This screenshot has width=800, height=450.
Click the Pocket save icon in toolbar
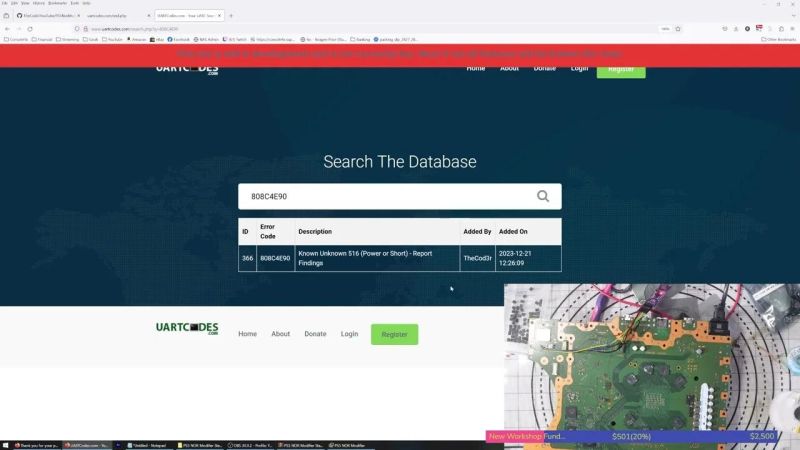click(725, 29)
